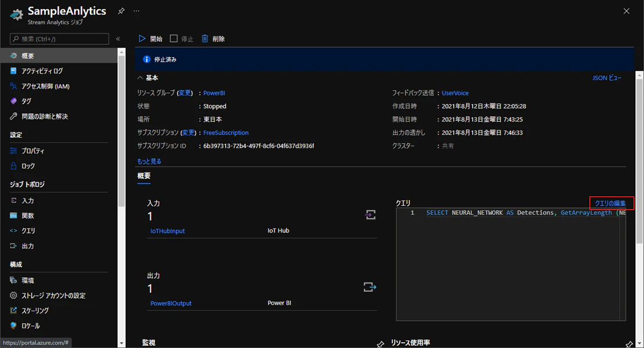Click the 環境 sidebar icon

(13, 280)
